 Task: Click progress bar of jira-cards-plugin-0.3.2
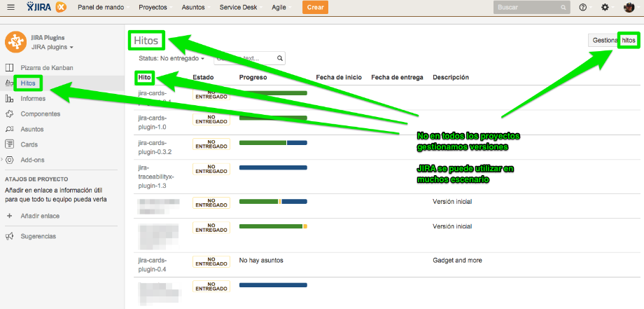click(273, 143)
